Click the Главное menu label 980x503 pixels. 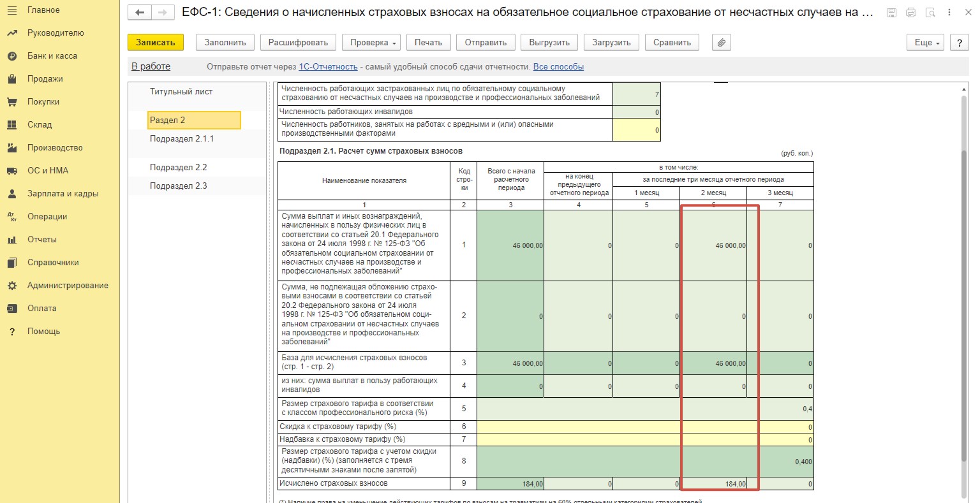point(43,10)
